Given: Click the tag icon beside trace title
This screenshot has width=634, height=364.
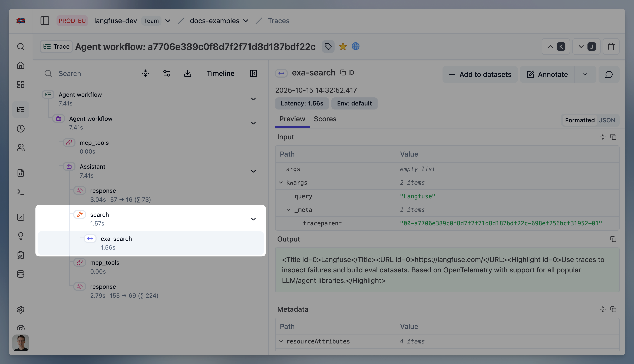Looking at the screenshot, I should (328, 47).
